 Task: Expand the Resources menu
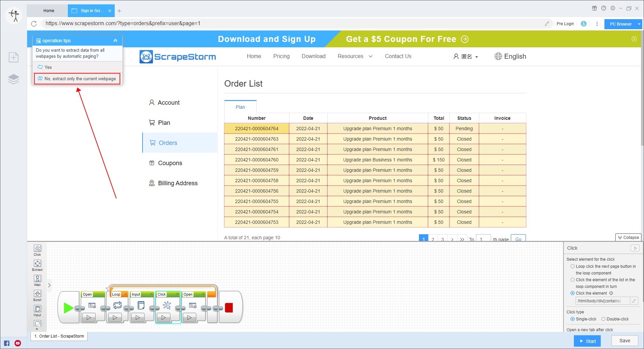355,56
